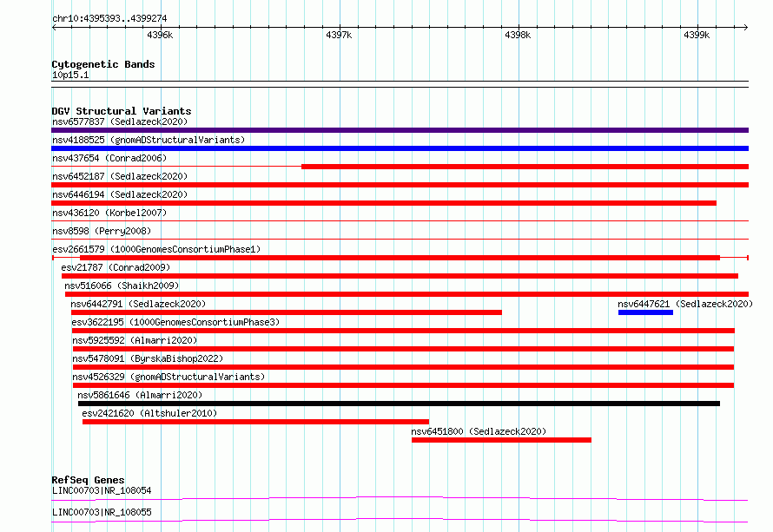Screen dimensions: 773x532
Task: Click the short blue nsv6447621 bar
Action: [645, 312]
